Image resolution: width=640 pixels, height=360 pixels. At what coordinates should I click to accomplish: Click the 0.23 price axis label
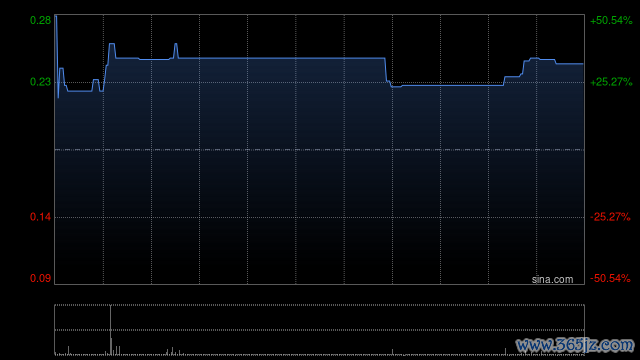40,82
